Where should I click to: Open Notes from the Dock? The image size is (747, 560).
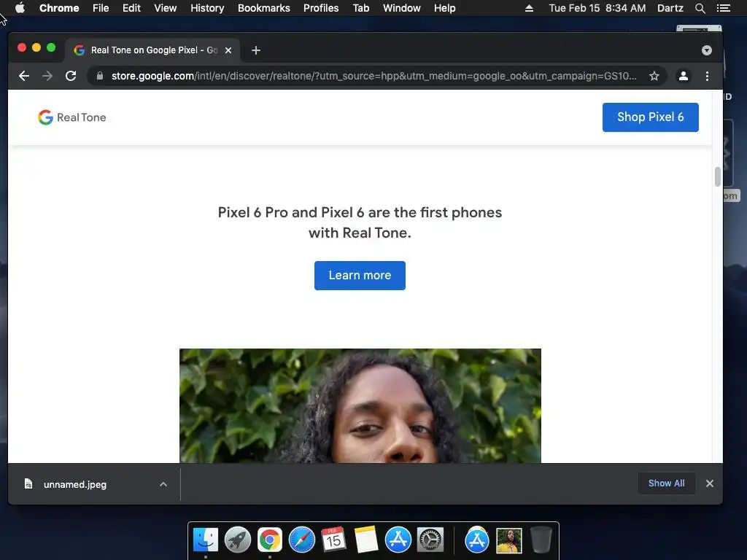[366, 540]
